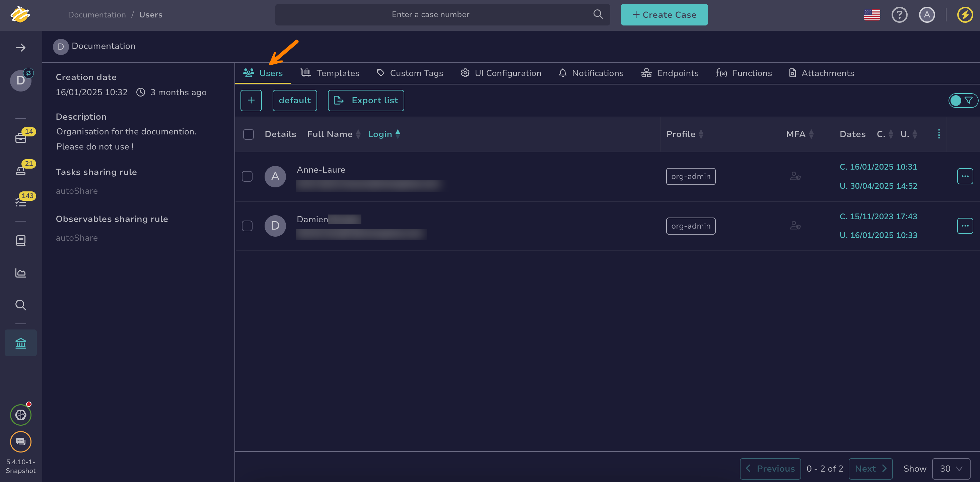Screen dimensions: 980x482
Task: Expand the sidebar with arrow icon
Action: pyautogui.click(x=20, y=48)
